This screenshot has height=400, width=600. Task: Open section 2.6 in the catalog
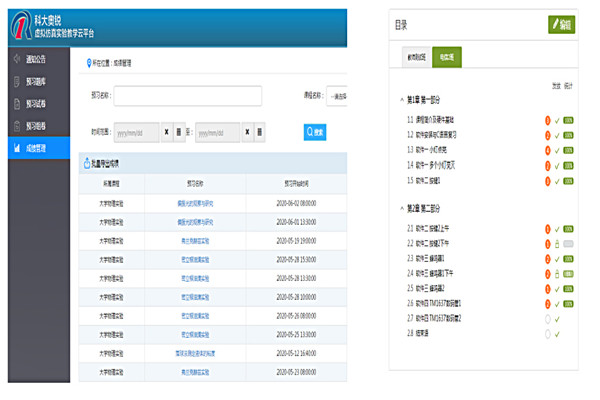434,304
